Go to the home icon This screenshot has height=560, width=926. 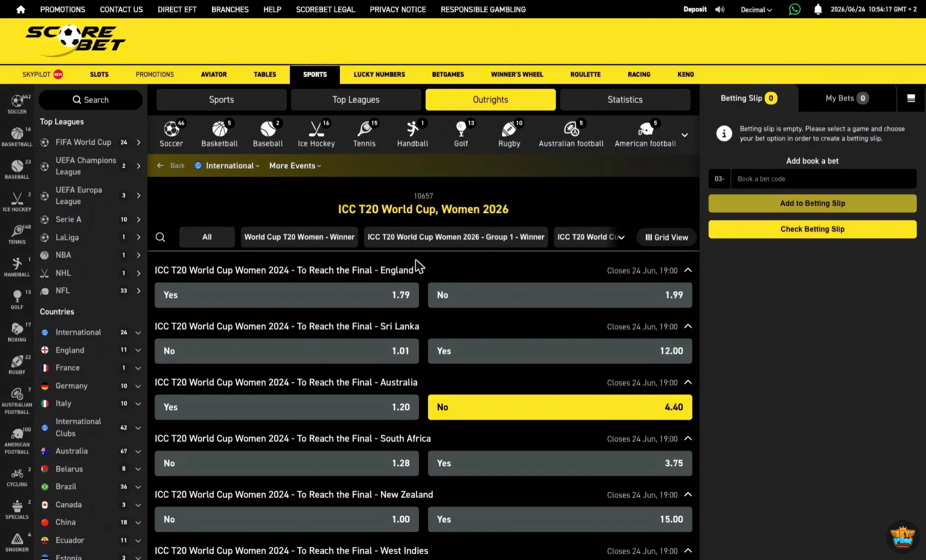20,9
